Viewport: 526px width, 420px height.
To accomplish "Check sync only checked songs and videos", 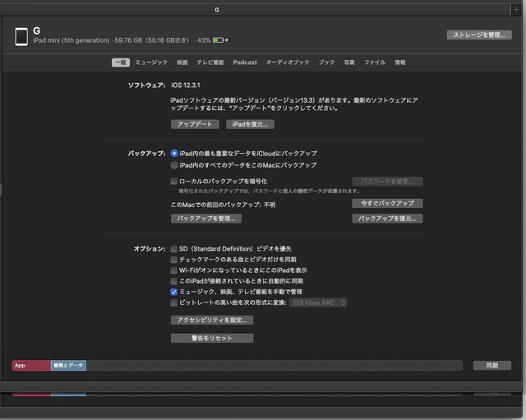I will coord(173,260).
